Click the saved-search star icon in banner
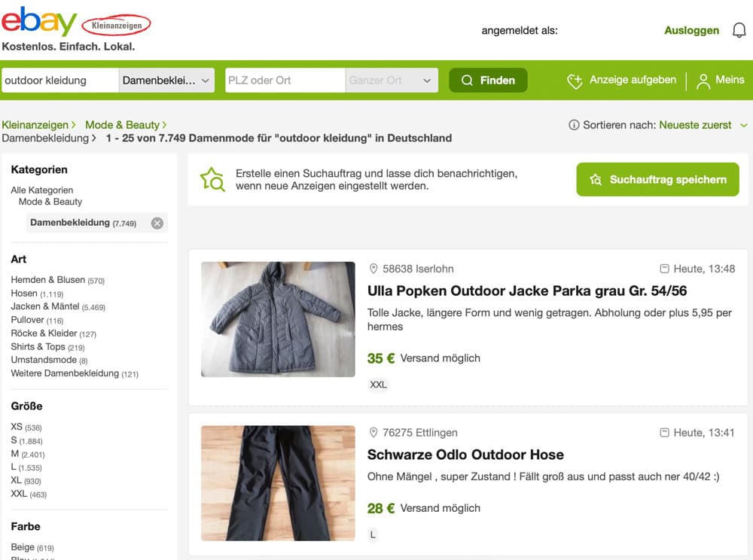Image resolution: width=753 pixels, height=560 pixels. coord(212,179)
